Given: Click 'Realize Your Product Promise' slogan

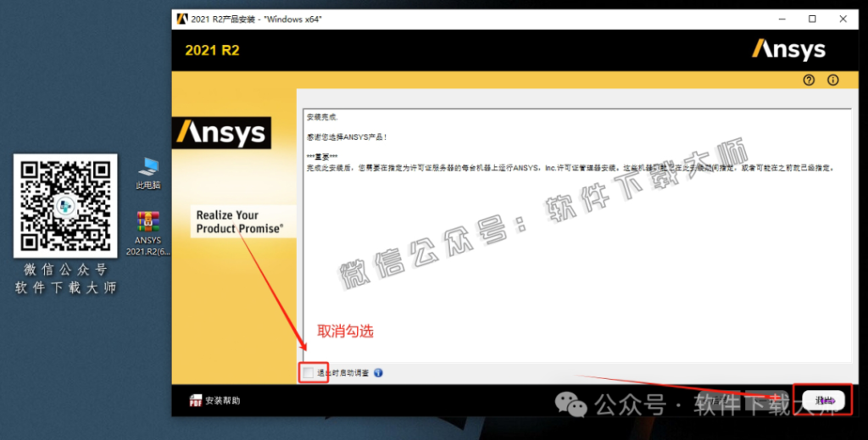Looking at the screenshot, I should pos(240,222).
